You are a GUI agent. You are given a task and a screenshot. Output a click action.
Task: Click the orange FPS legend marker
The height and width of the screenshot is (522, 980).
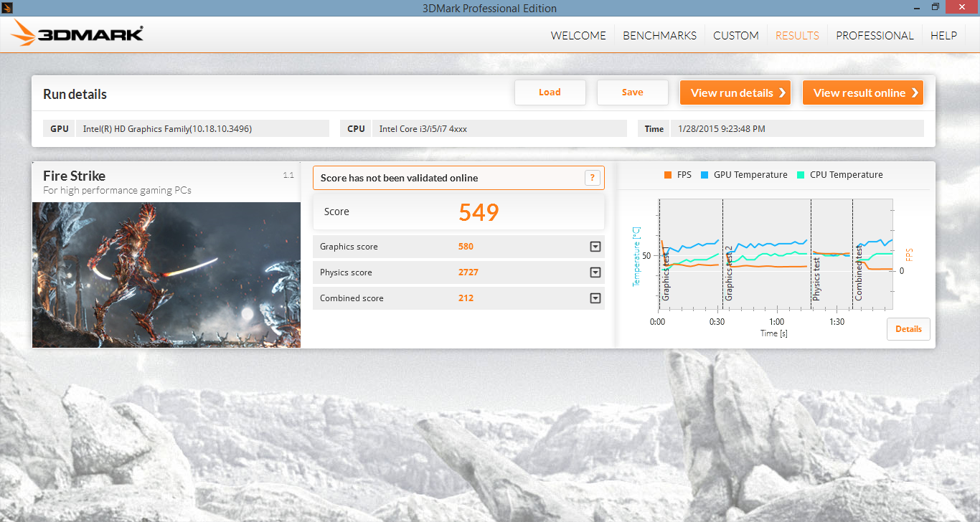[668, 175]
